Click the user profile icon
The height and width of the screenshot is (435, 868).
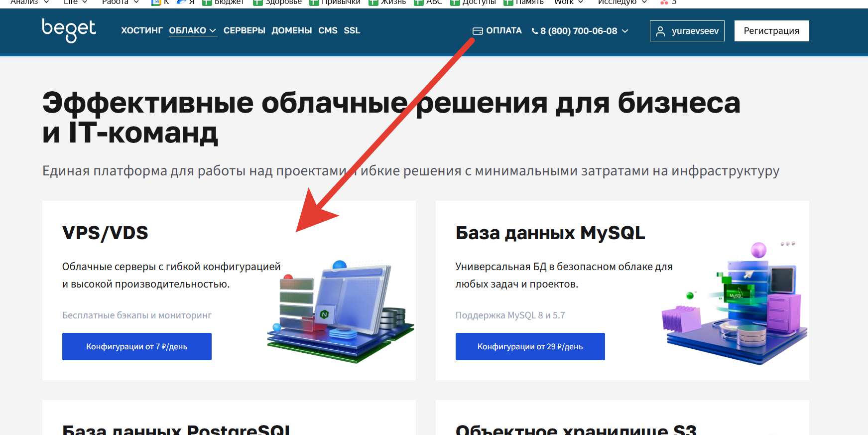pyautogui.click(x=660, y=31)
